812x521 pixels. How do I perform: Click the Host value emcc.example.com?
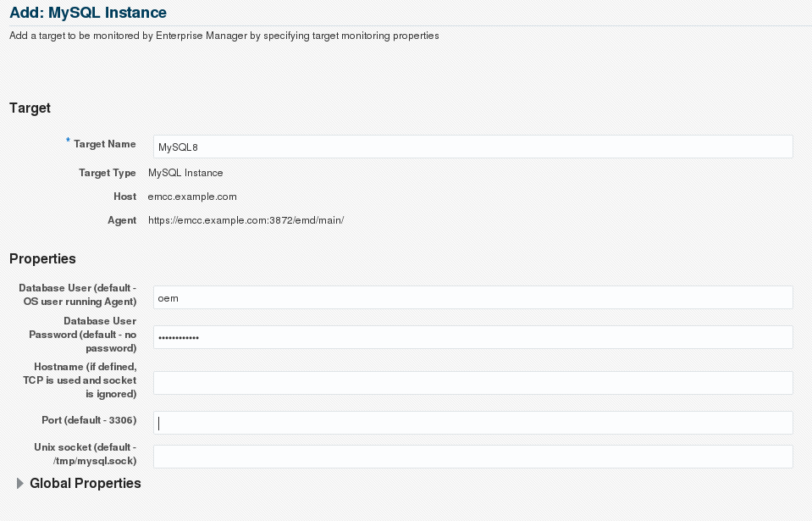[x=192, y=197]
